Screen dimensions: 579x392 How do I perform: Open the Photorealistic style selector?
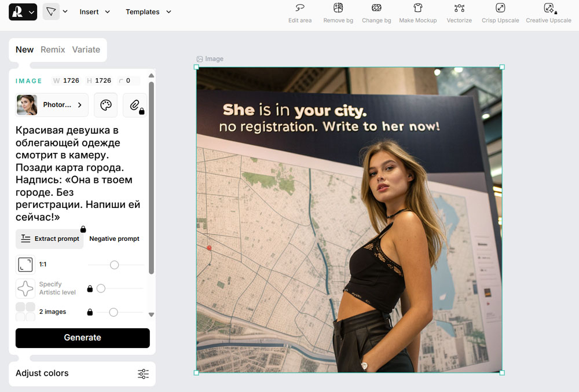[x=52, y=105]
